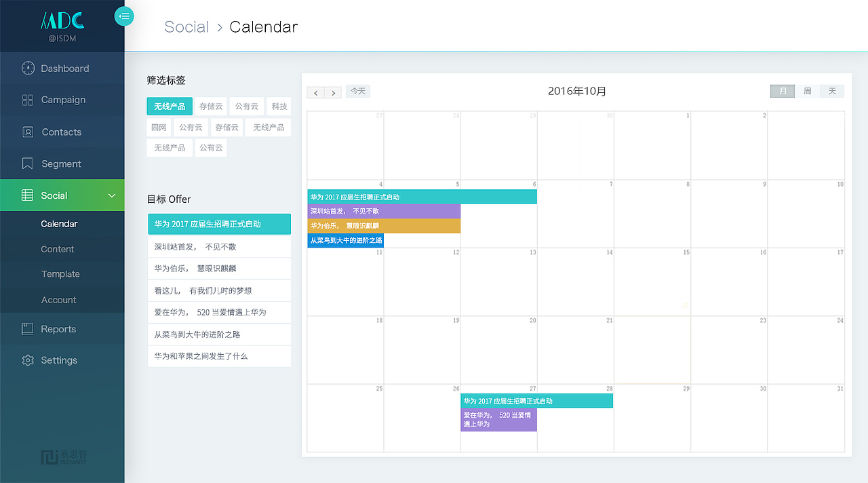Open purple calendar event 深圳站首发, 不见不散

pyautogui.click(x=384, y=211)
